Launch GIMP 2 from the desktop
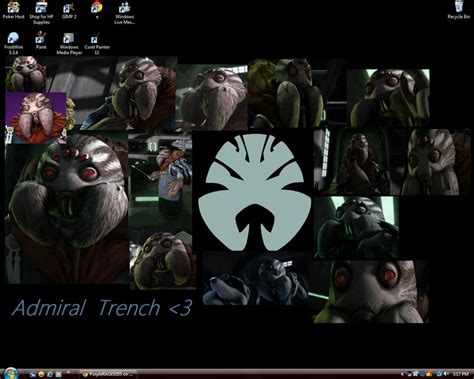Image resolution: width=474 pixels, height=379 pixels. pos(69,11)
